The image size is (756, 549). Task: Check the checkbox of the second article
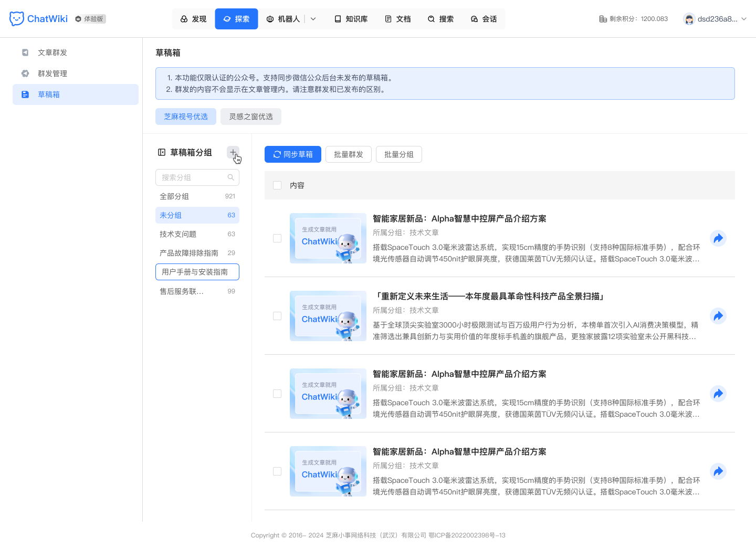(277, 316)
